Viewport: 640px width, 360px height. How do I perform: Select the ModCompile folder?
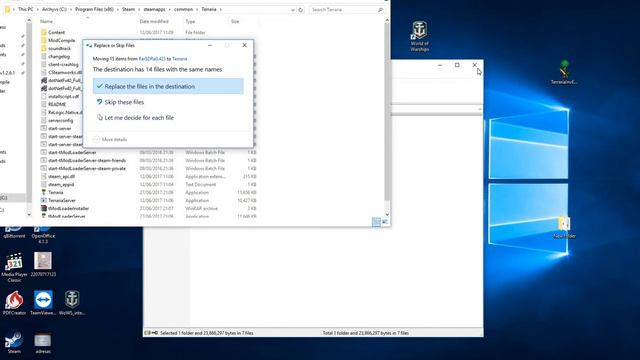[61, 40]
